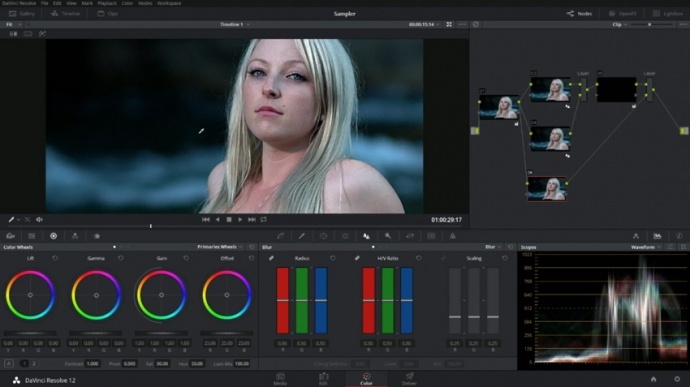This screenshot has height=387, width=690.
Task: Toggle Clips panel
Action: [107, 14]
